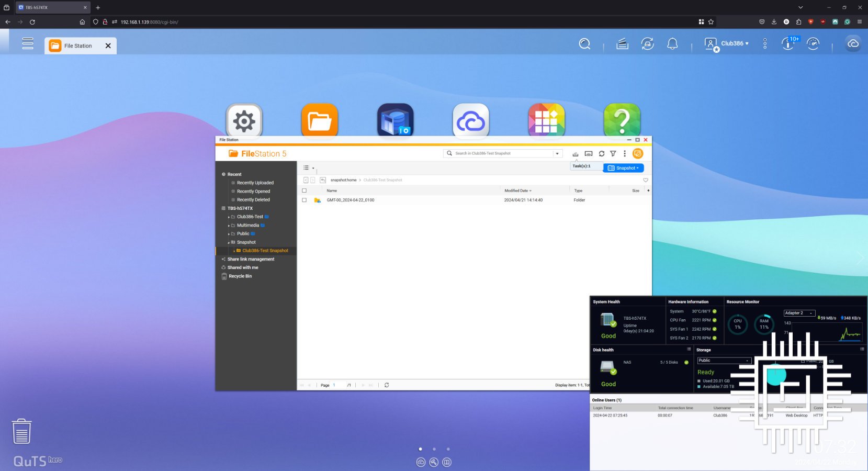
Task: Open Remote Mount orange circle icon
Action: click(x=638, y=154)
